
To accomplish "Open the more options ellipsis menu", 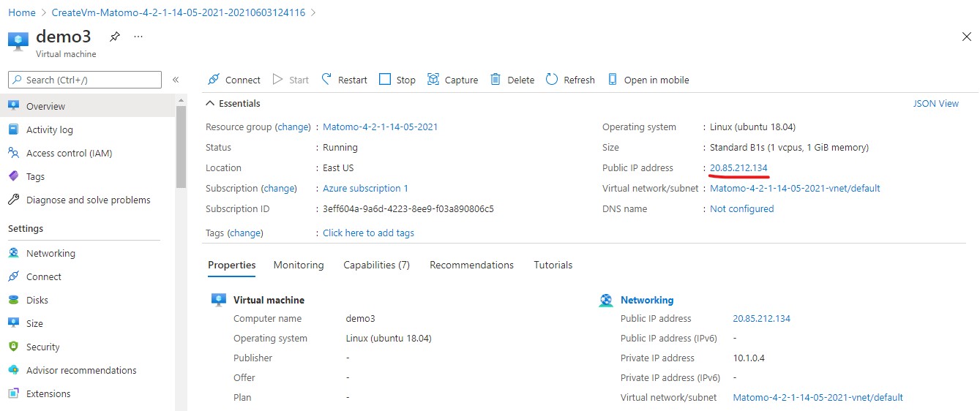I will tap(138, 37).
